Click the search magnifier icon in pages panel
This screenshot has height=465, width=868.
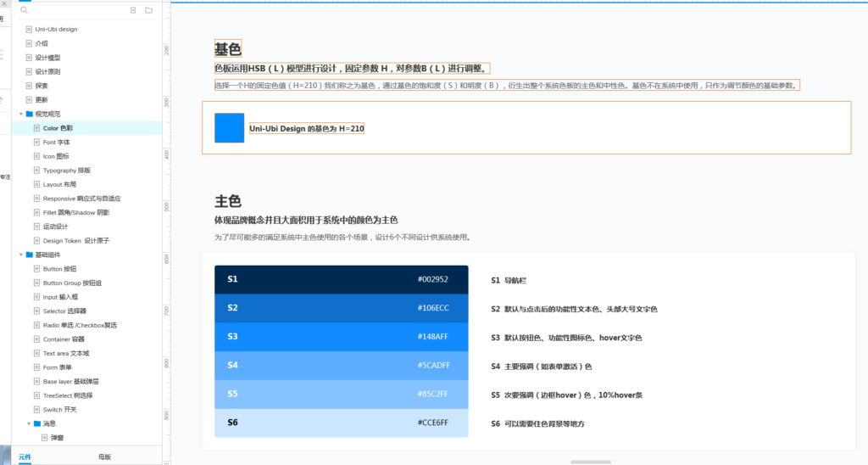pos(24,10)
